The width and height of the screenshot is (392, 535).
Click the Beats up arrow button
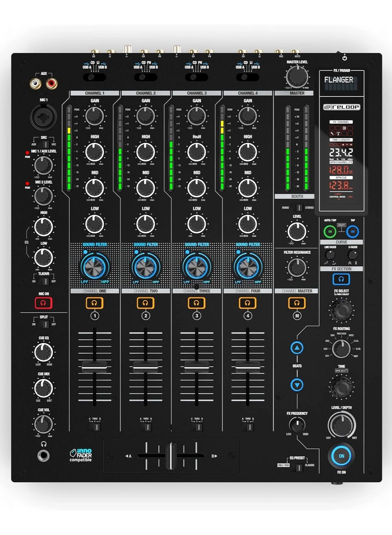coord(297,348)
